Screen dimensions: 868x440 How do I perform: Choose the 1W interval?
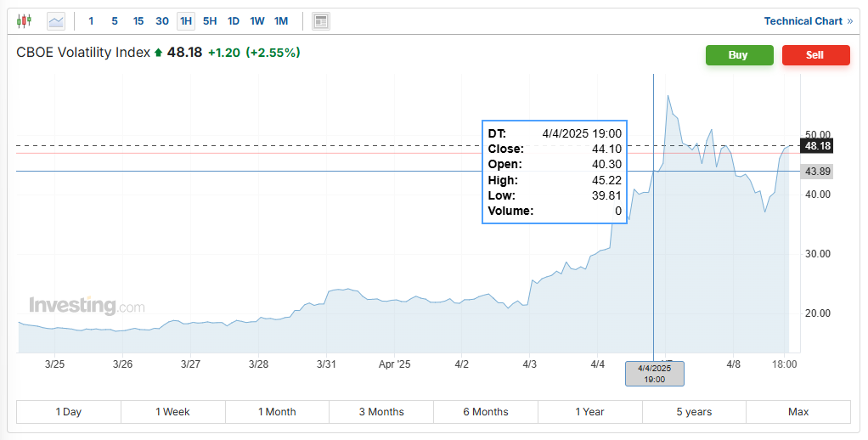[256, 21]
